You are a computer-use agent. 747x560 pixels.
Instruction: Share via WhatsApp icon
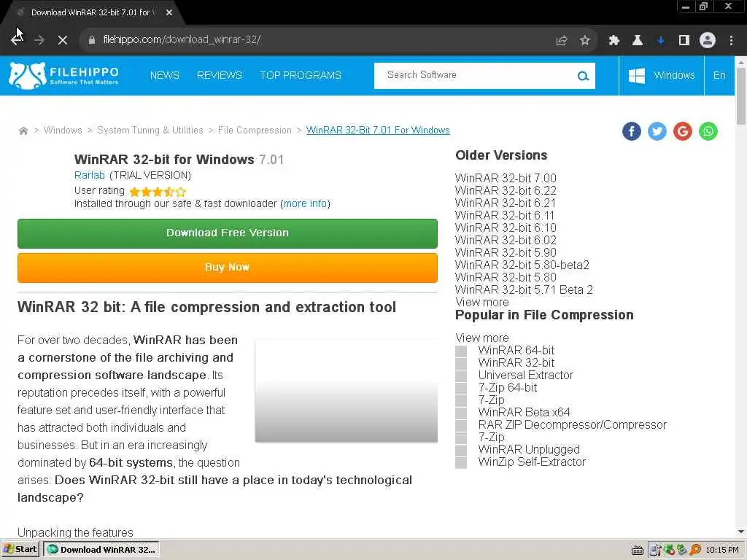click(708, 131)
